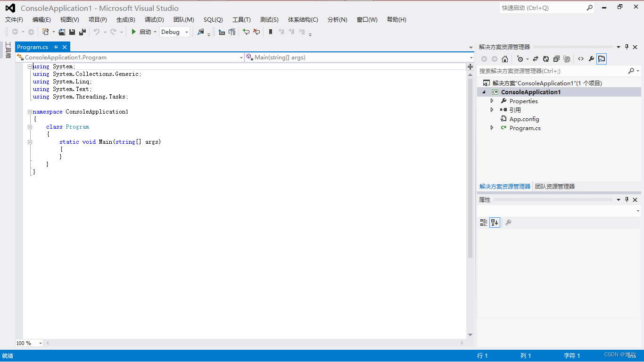644x362 pixels.
Task: Click the Find in Files toolbar icon
Action: 201,32
